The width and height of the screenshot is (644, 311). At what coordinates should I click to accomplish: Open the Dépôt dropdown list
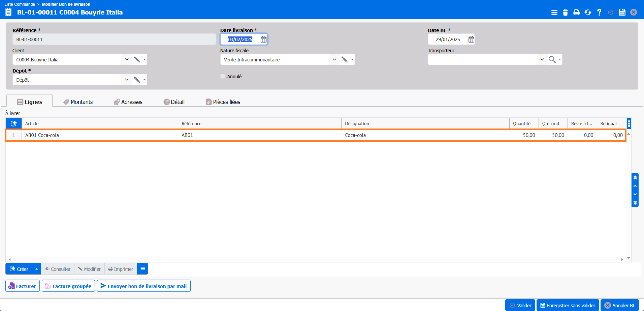coord(127,80)
